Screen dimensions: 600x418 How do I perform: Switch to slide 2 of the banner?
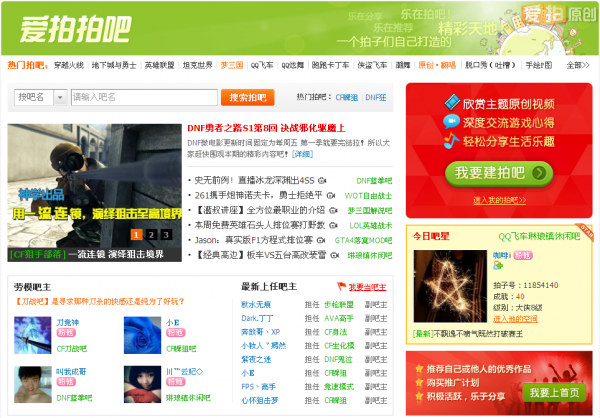pos(151,235)
